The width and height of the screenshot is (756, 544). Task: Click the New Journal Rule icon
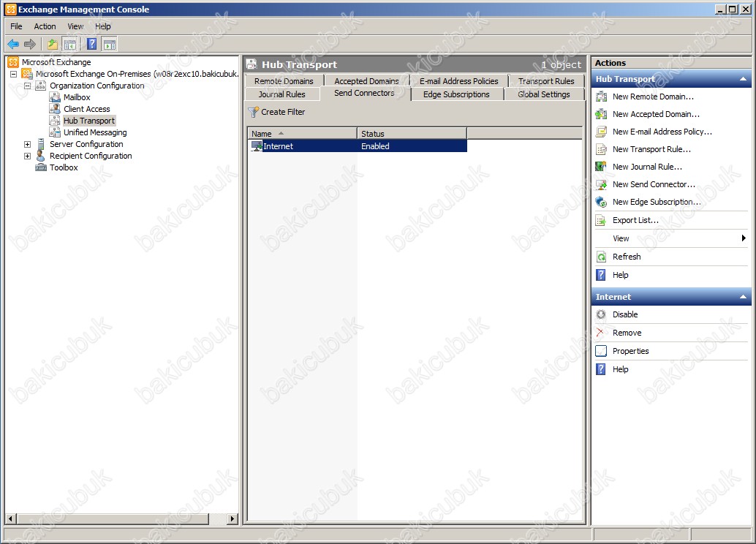click(x=601, y=167)
